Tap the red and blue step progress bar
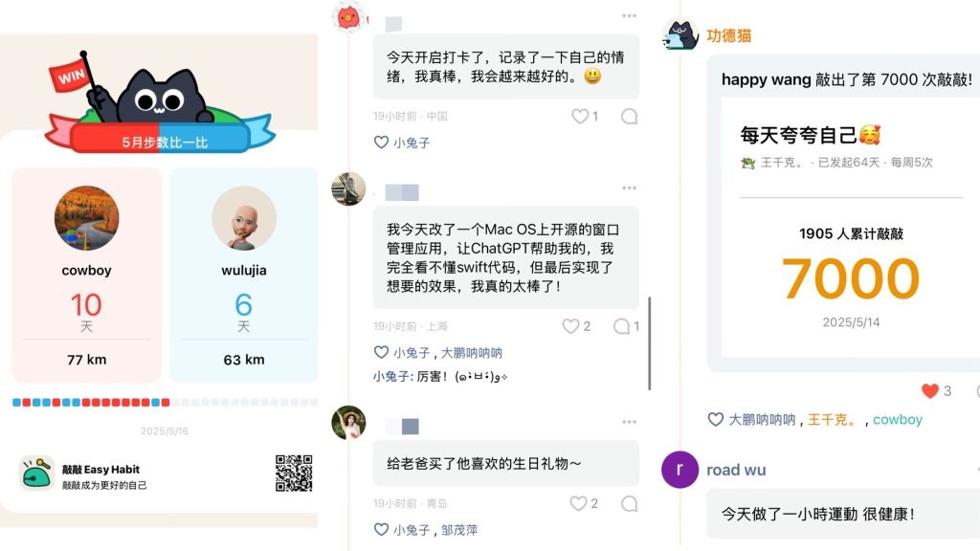The width and height of the screenshot is (980, 551). (x=165, y=403)
